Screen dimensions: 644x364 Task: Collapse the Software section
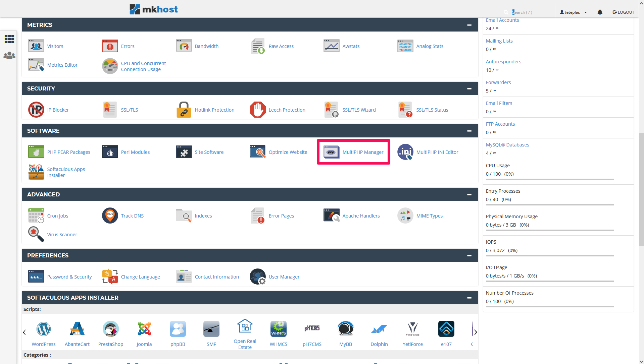pos(469,131)
